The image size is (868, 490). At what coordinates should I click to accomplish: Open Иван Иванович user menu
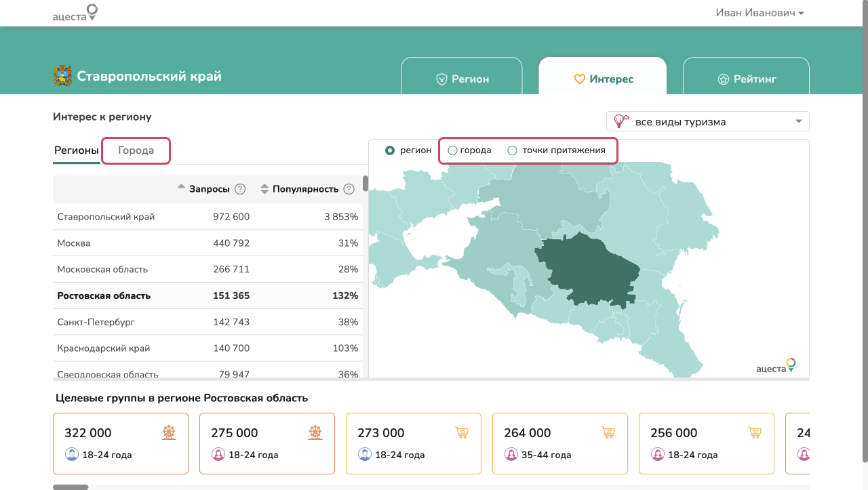click(759, 13)
